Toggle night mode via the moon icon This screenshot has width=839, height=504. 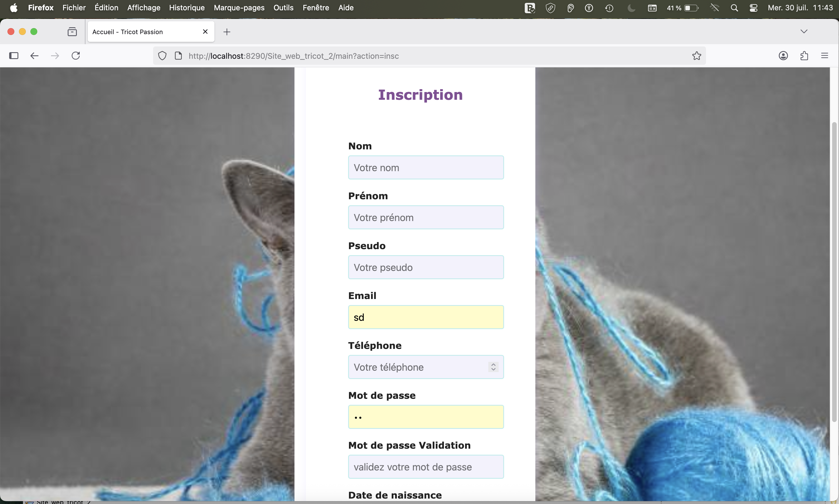pyautogui.click(x=631, y=7)
